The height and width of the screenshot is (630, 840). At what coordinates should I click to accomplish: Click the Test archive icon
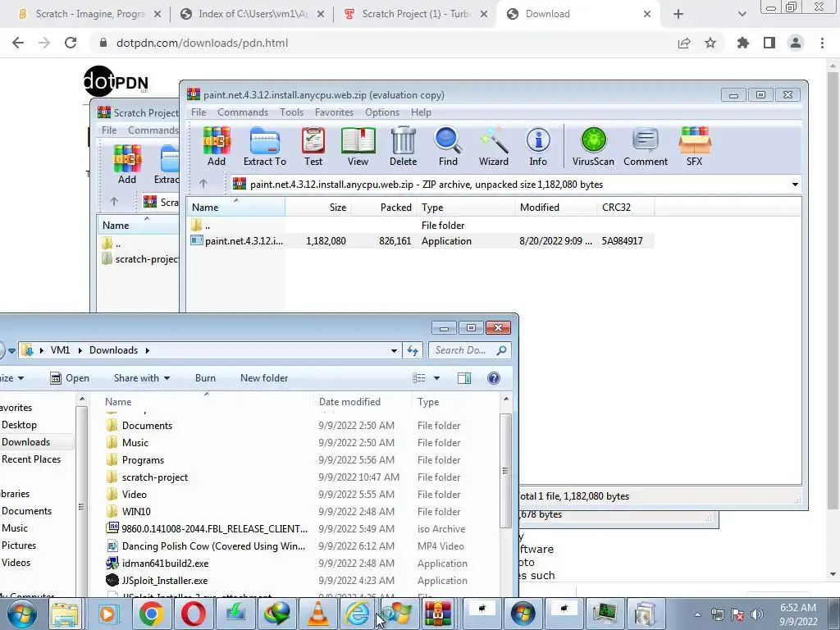pos(313,147)
